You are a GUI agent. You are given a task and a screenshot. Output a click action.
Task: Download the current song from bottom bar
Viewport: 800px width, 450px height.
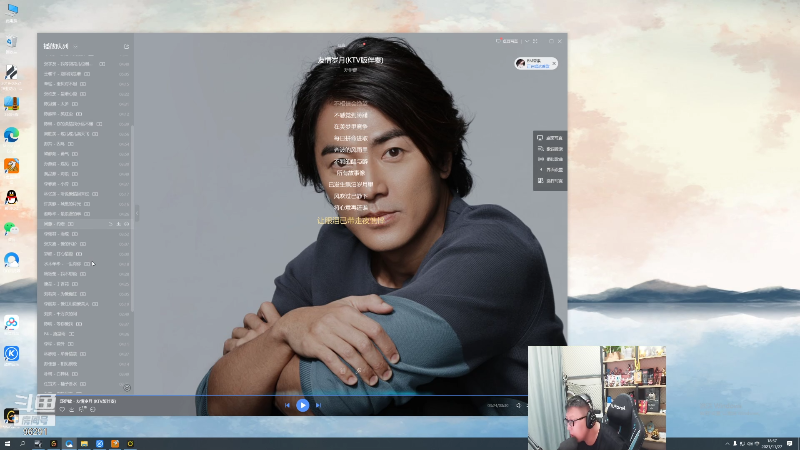pyautogui.click(x=72, y=409)
